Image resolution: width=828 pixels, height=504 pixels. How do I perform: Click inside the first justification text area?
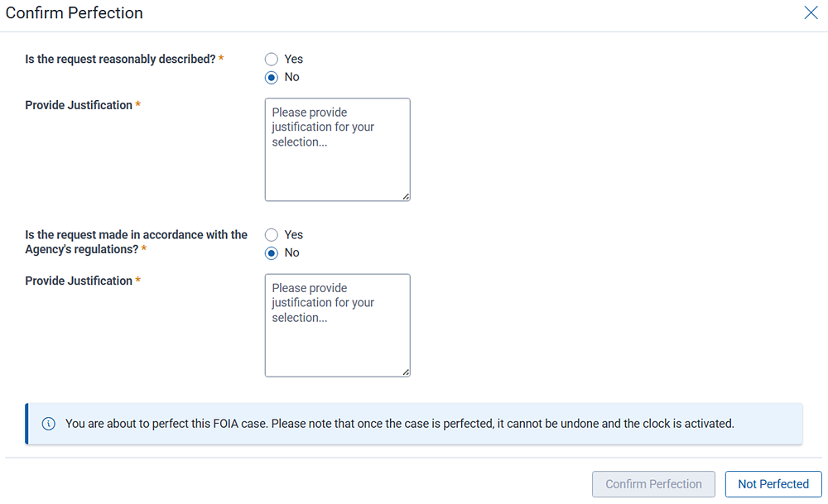point(337,149)
